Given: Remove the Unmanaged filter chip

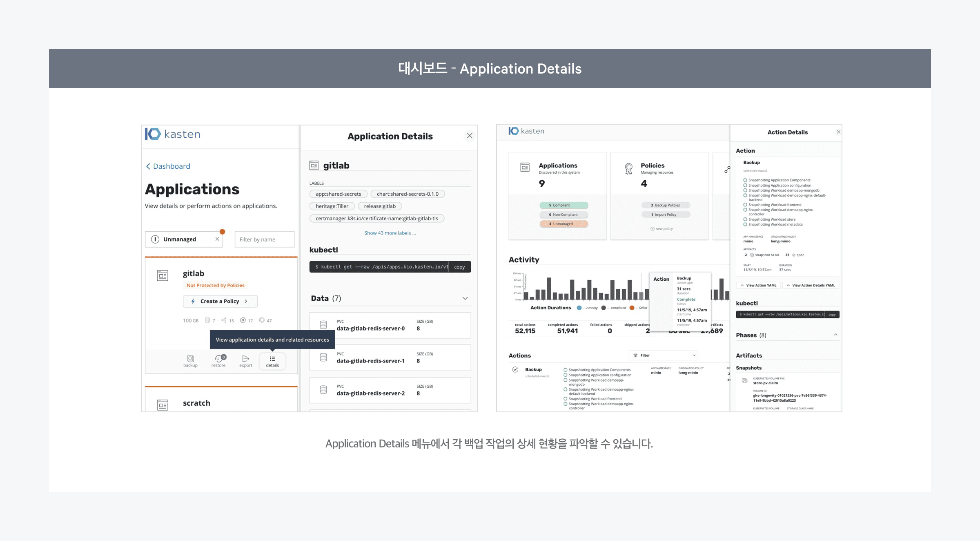Looking at the screenshot, I should click(x=217, y=239).
